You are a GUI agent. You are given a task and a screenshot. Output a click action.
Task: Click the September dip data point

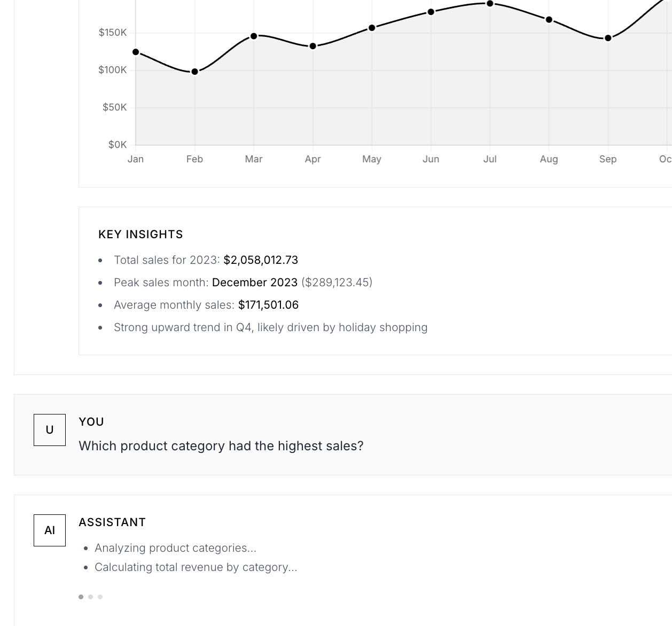tap(608, 38)
